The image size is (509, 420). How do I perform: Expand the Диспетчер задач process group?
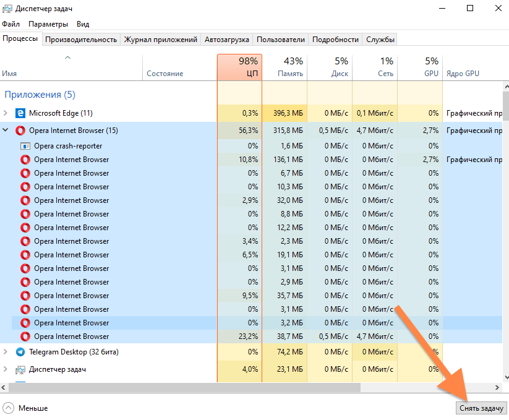(x=5, y=369)
